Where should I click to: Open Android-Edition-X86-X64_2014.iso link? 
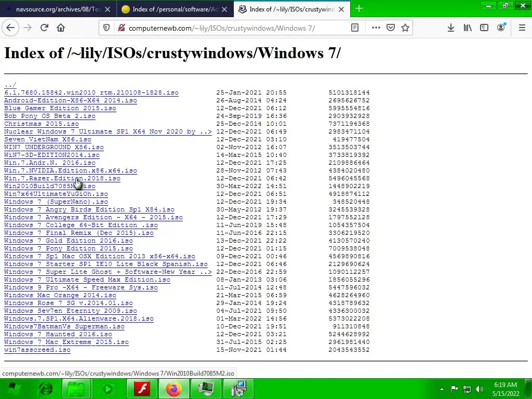tap(71, 100)
